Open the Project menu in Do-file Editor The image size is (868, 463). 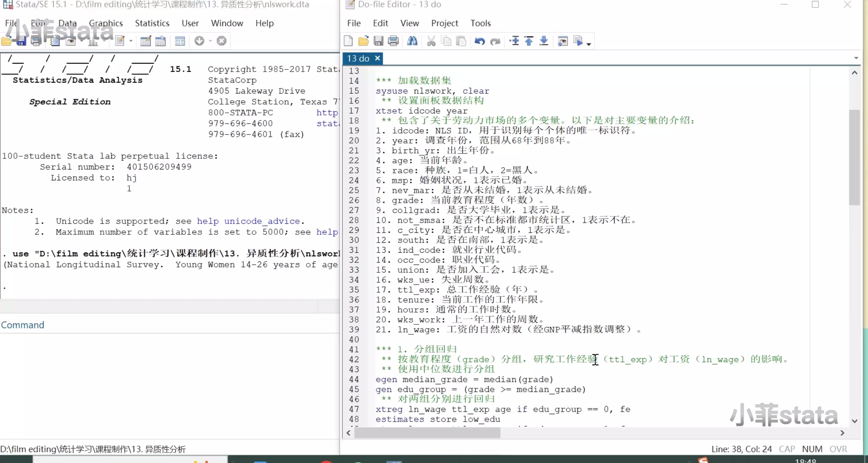[444, 23]
